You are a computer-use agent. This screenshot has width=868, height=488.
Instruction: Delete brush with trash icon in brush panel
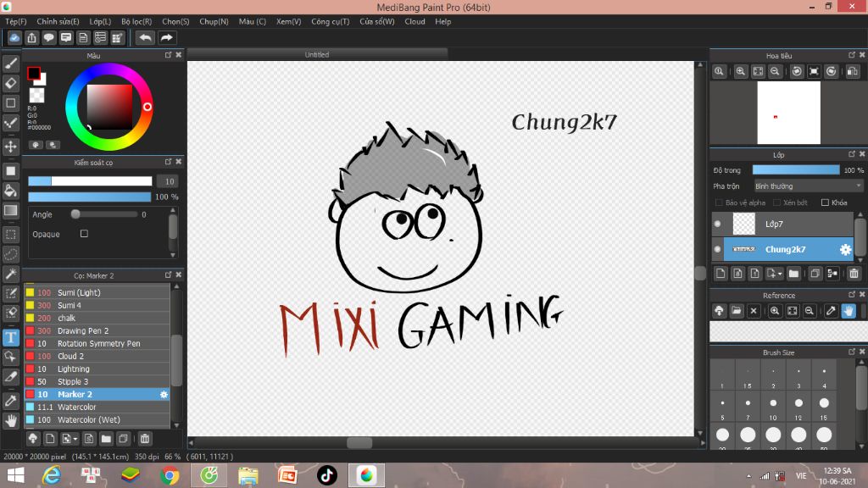tap(144, 439)
